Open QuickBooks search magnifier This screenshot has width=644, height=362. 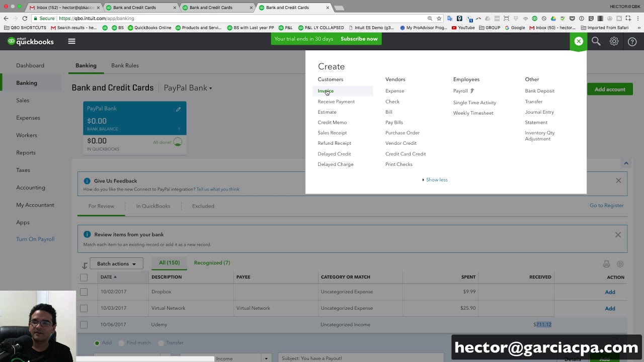(596, 41)
